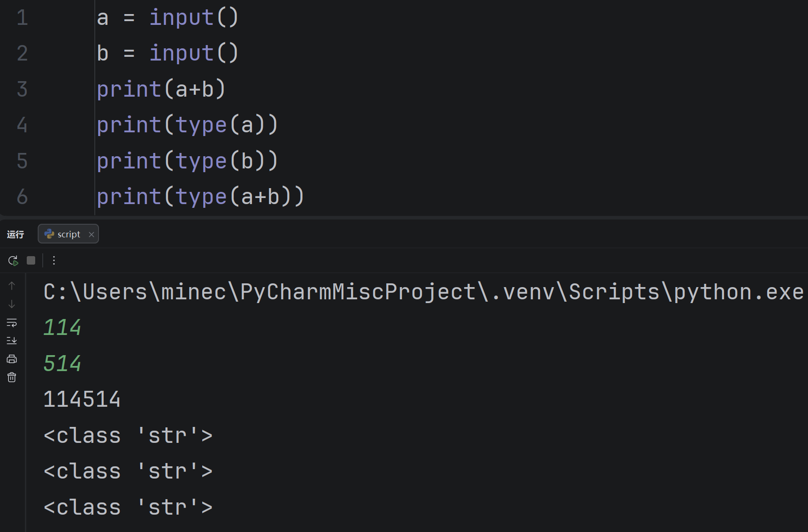Click line number 6 in the gutter
Screen dimensions: 808x532
[22, 197]
